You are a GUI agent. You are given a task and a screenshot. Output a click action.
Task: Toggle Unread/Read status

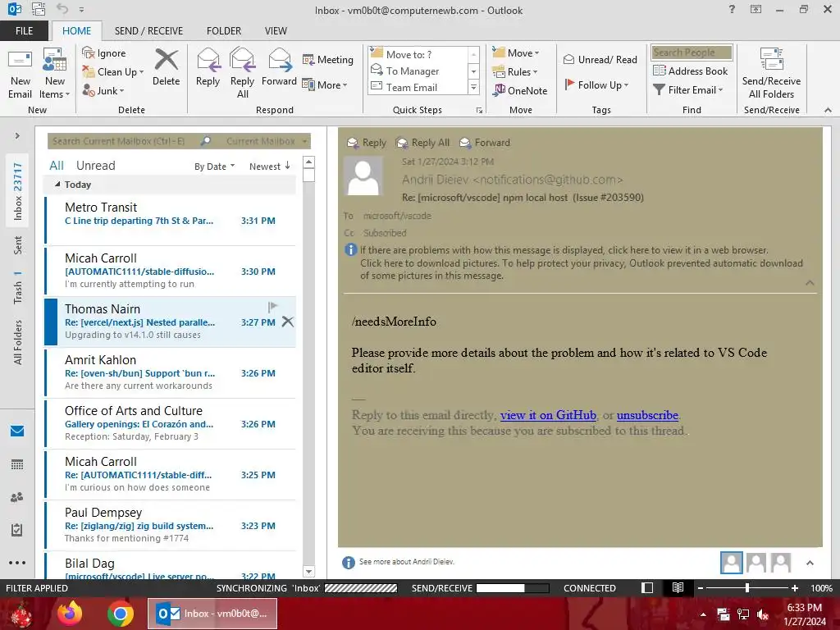[x=600, y=59]
